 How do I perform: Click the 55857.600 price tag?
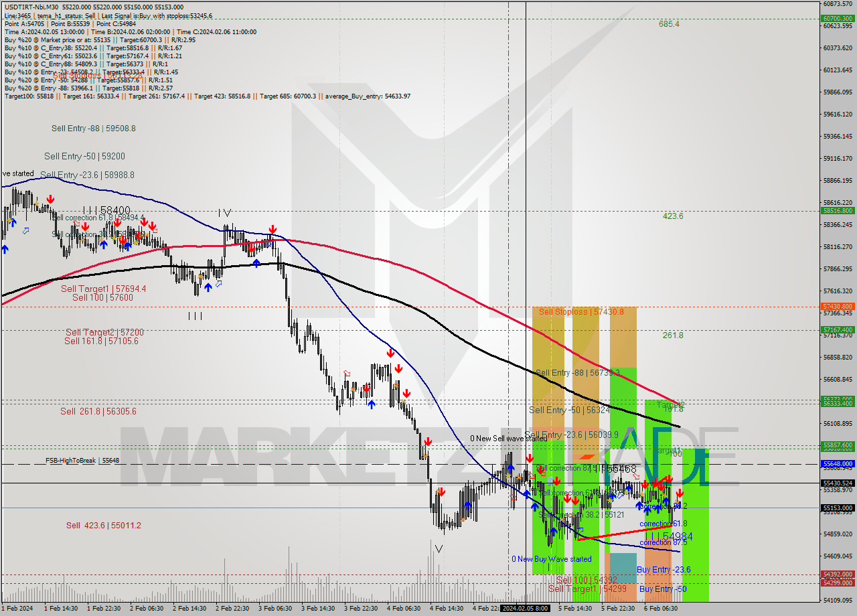[x=837, y=445]
